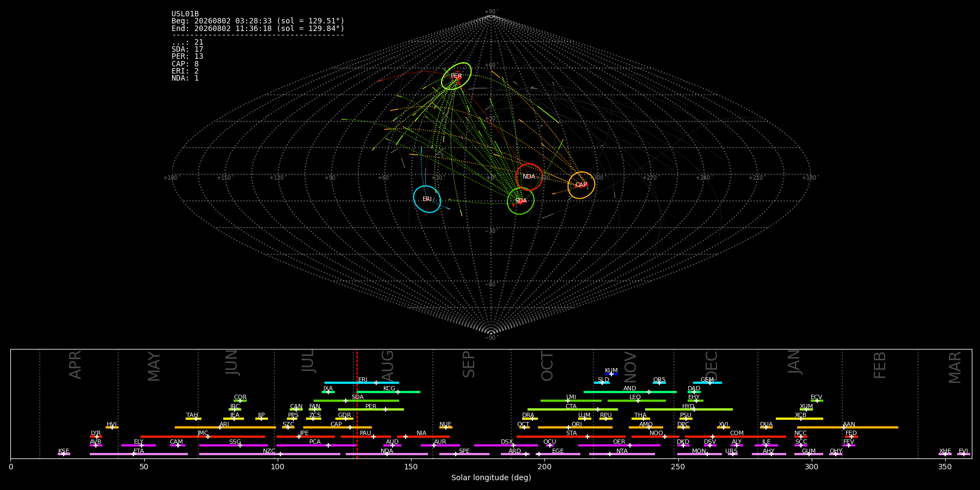
Task: Click the ORI shower bar in timeline
Action: click(575, 427)
